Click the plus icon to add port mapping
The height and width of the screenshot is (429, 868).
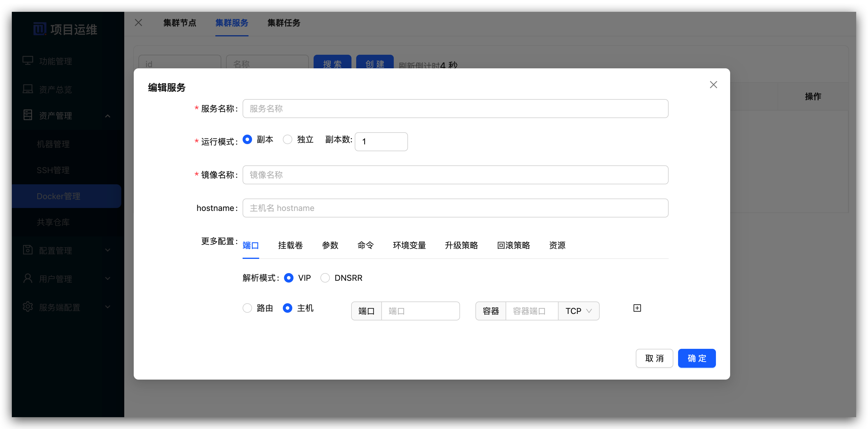click(x=637, y=308)
